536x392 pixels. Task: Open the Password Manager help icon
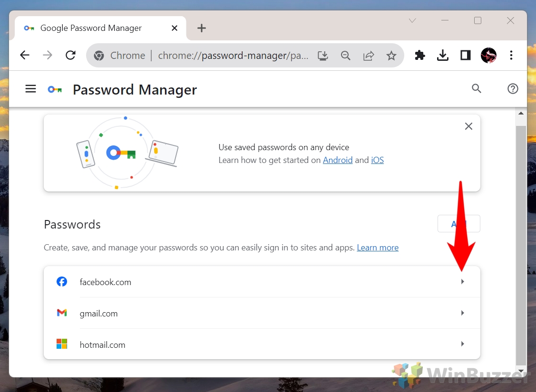(513, 89)
